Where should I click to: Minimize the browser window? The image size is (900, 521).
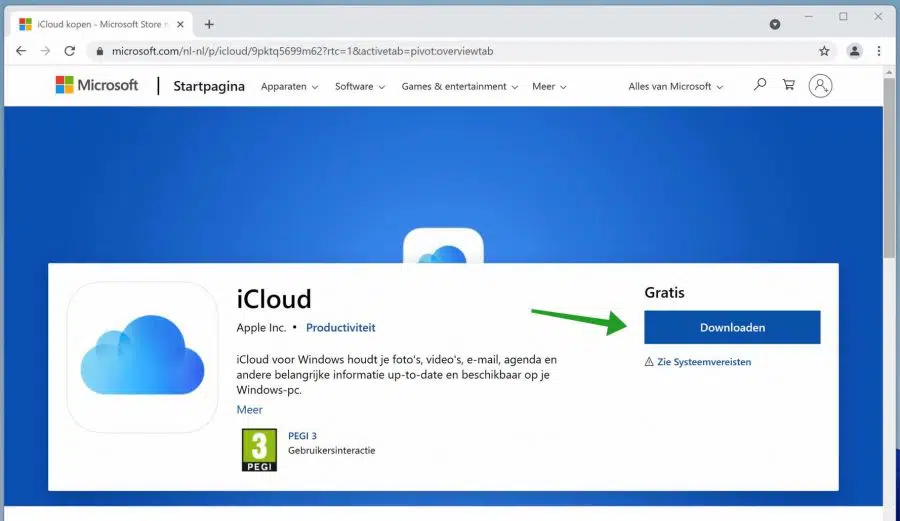point(809,17)
